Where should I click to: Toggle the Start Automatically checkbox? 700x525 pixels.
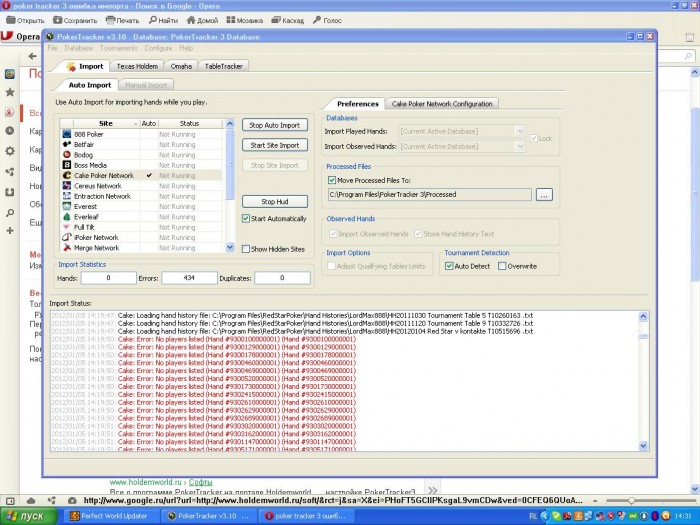pyautogui.click(x=246, y=218)
